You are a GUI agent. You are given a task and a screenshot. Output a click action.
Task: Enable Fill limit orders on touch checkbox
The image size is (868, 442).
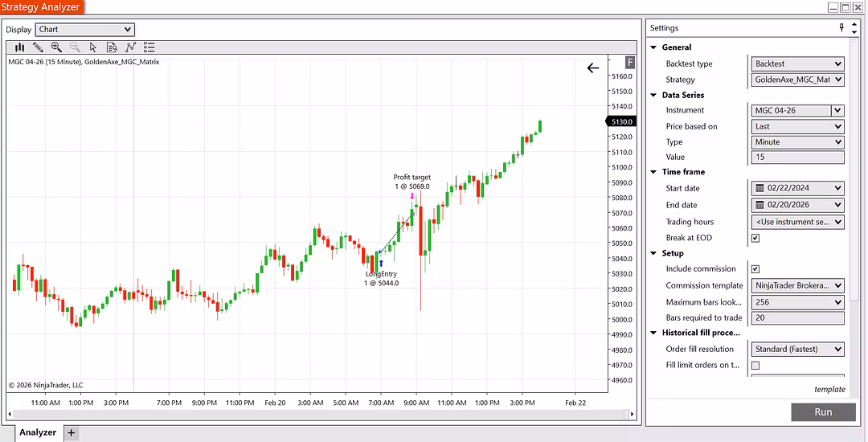[x=755, y=366]
